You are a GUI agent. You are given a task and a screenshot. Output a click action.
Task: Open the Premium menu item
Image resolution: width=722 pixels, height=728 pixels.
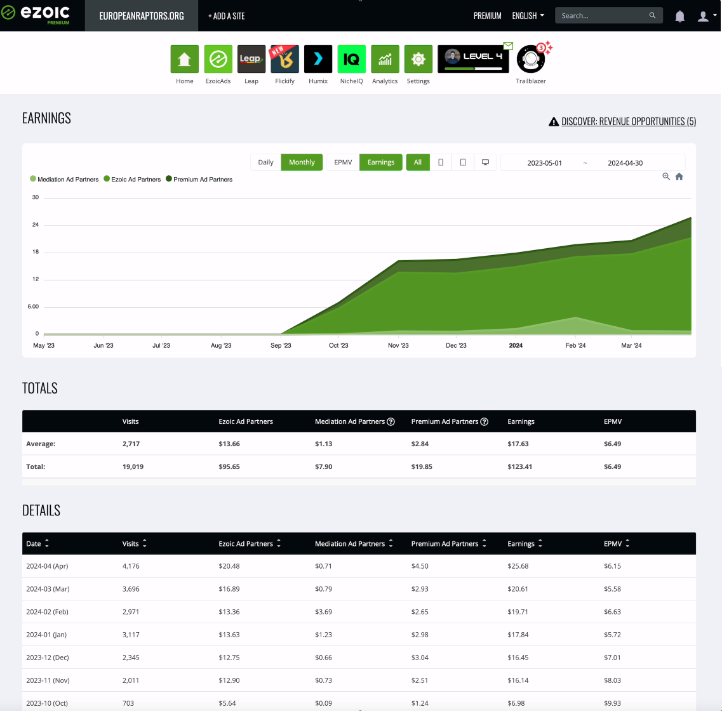tap(488, 16)
